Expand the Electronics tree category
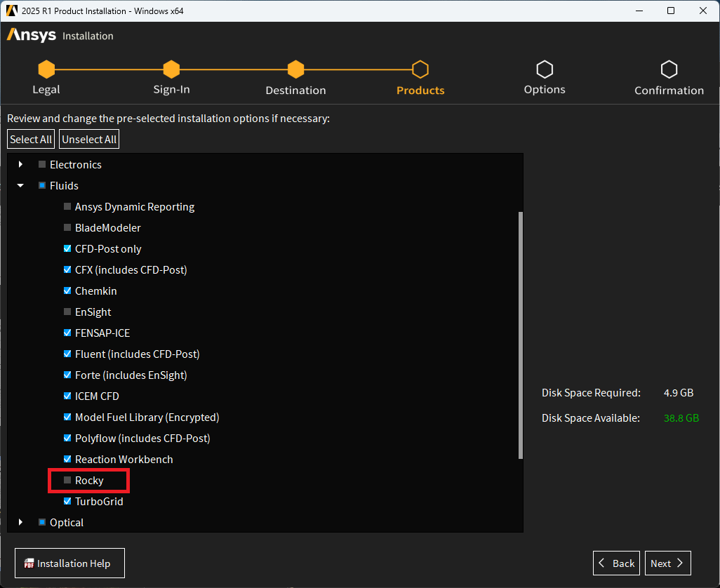This screenshot has height=588, width=720. point(20,165)
